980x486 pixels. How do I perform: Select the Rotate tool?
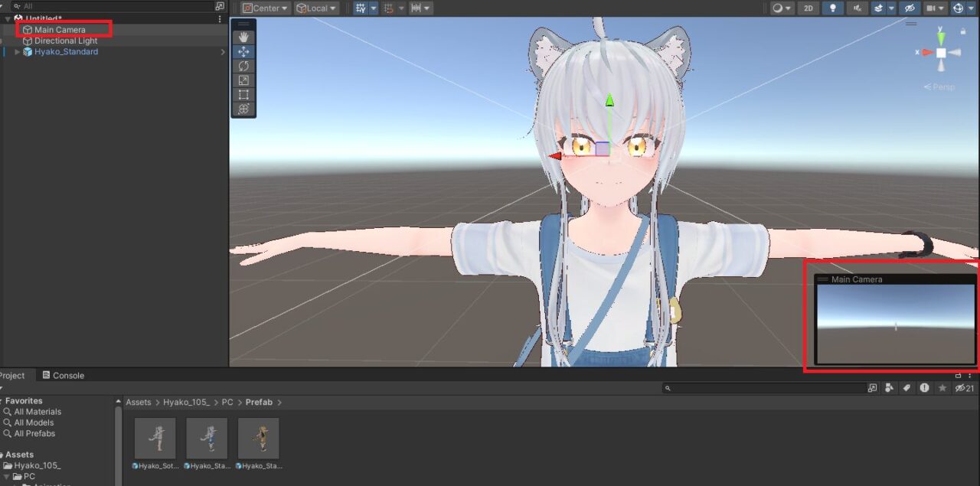point(243,66)
